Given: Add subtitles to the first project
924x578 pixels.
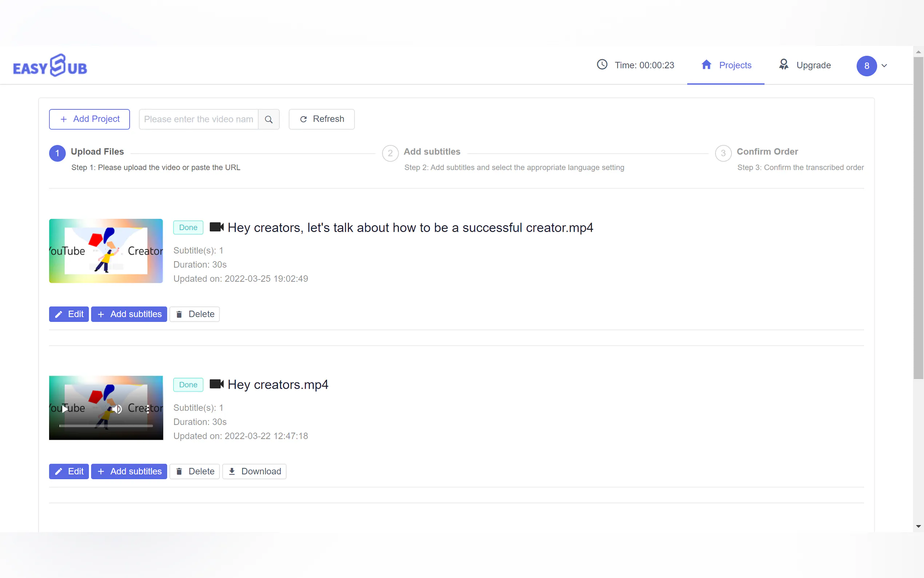Looking at the screenshot, I should (129, 314).
